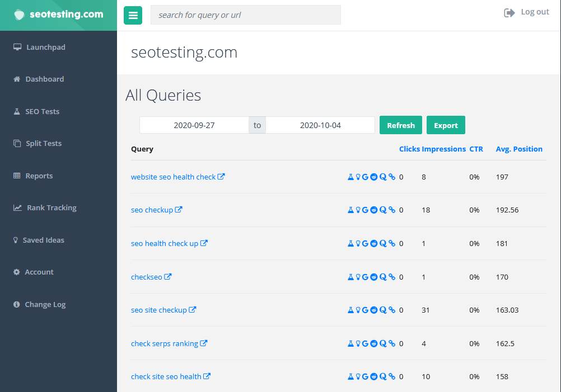Open the "website seo health check" query
This screenshot has width=561, height=392.
174,176
